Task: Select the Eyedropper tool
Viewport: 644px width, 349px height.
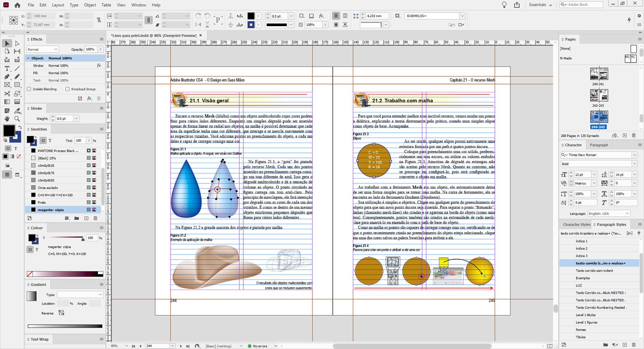Action: click(17, 110)
